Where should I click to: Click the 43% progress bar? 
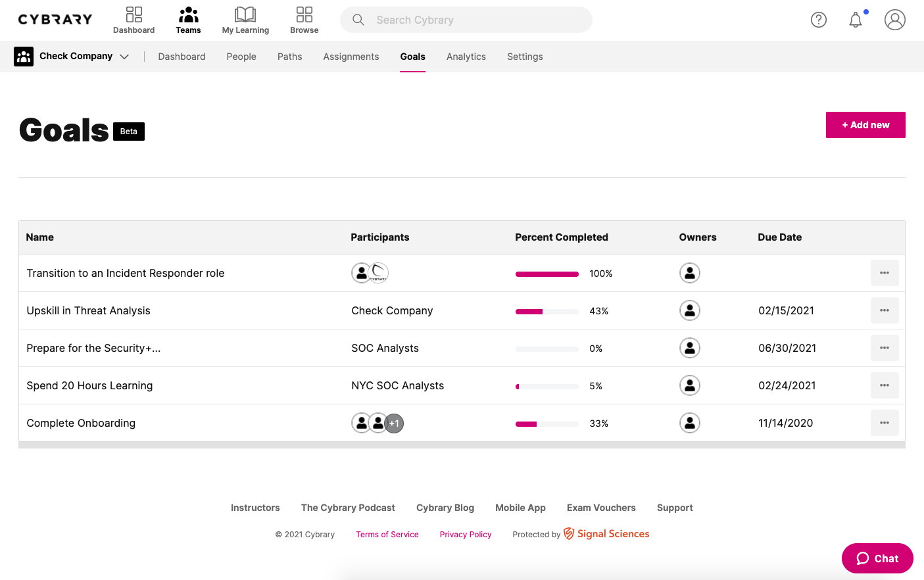[547, 312]
